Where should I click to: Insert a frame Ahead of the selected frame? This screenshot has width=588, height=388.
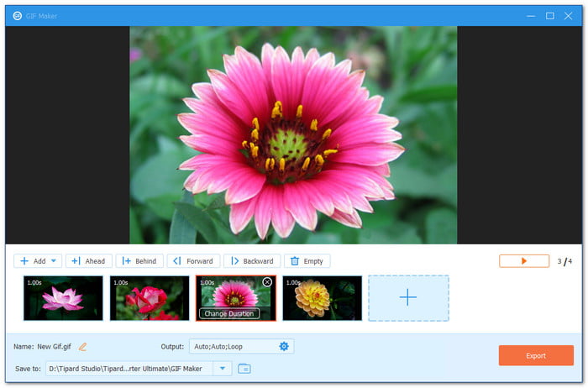click(88, 261)
